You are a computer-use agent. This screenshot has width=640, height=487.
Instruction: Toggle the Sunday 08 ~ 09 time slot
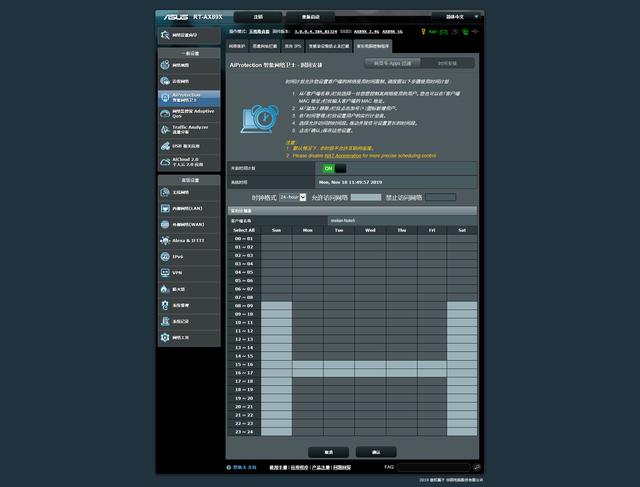[277, 306]
